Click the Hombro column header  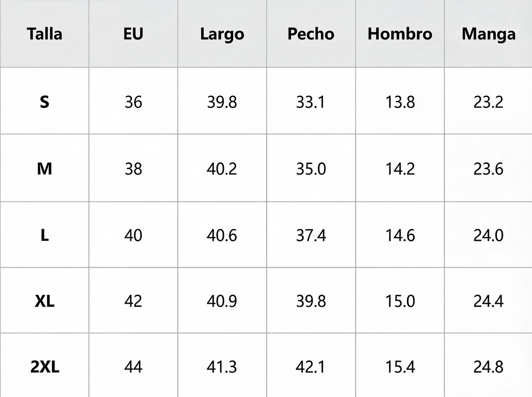coord(400,34)
